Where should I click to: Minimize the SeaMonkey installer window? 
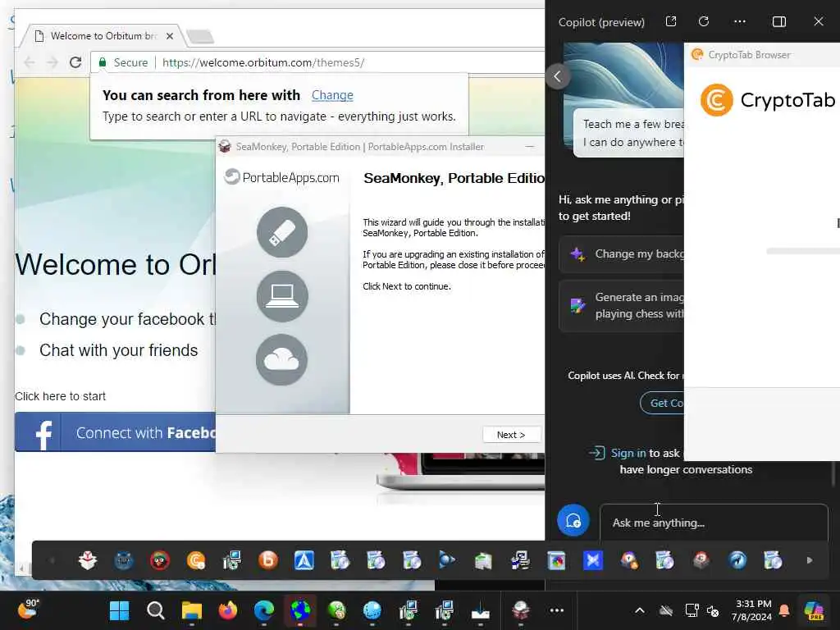[x=530, y=146]
